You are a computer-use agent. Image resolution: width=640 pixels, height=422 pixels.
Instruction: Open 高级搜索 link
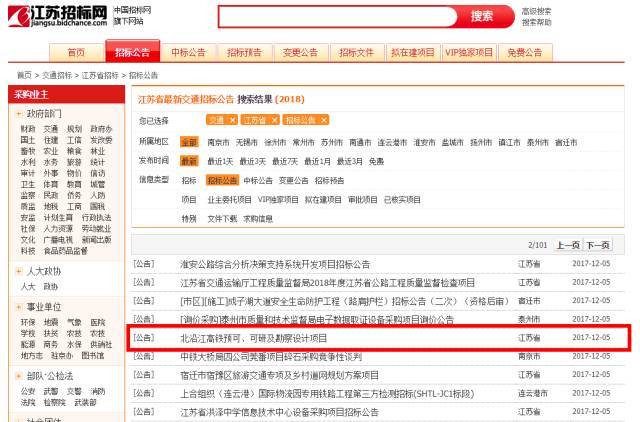(x=536, y=11)
